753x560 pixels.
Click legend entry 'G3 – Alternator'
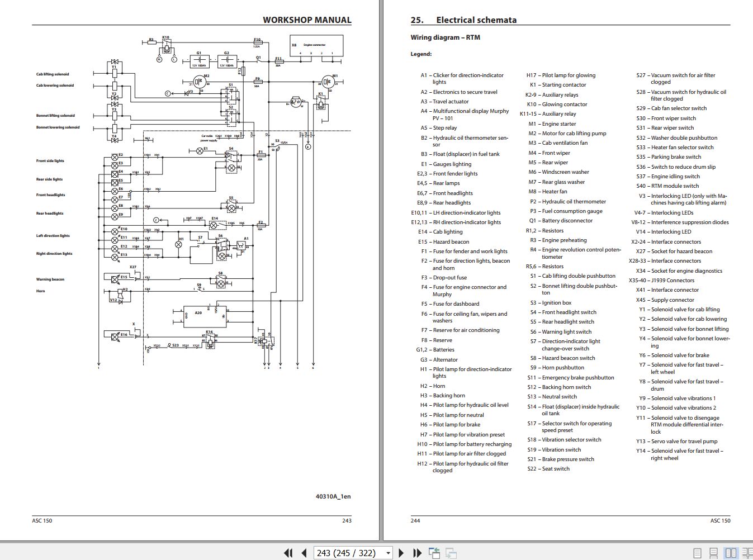pos(439,360)
